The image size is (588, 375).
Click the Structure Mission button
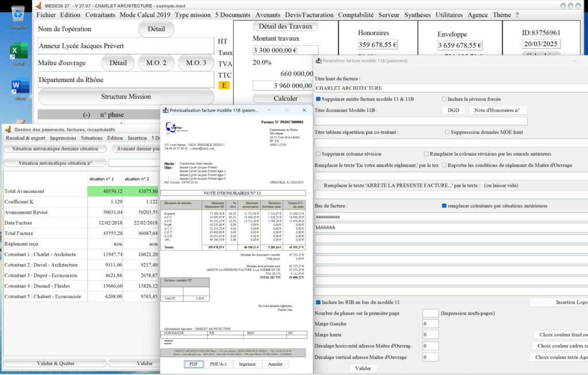coord(126,96)
